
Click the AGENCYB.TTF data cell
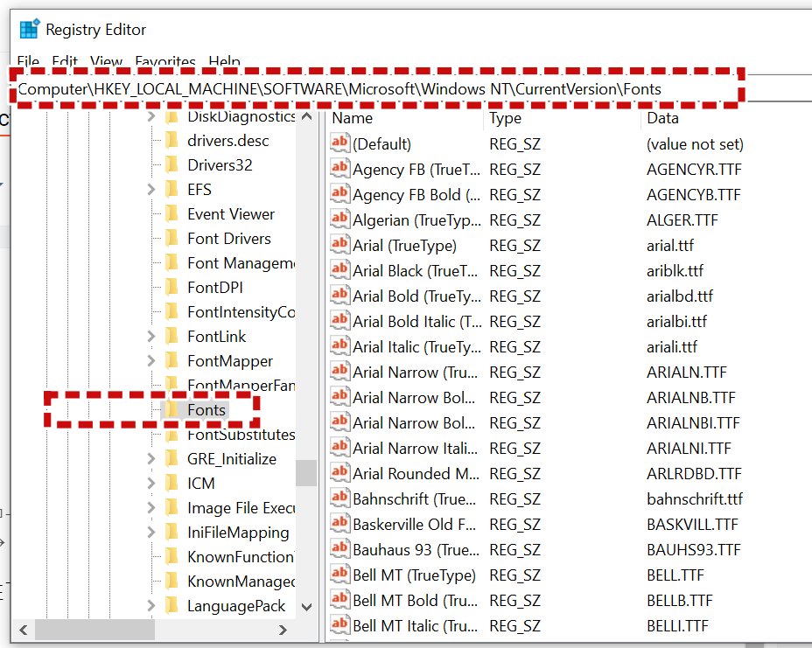[x=693, y=195]
